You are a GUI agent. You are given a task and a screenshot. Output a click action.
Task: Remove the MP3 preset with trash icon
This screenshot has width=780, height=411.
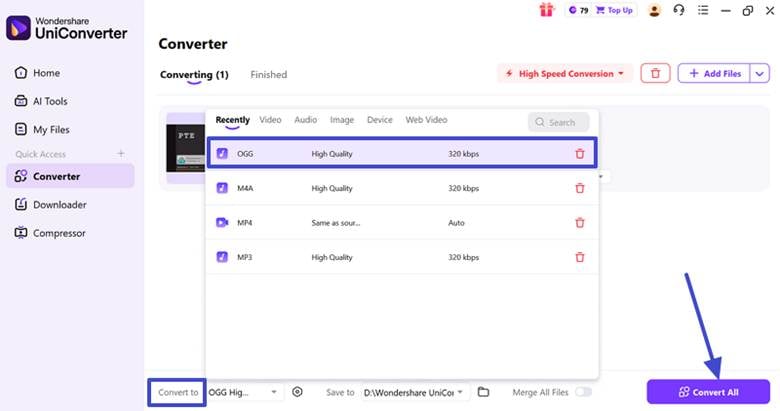580,257
